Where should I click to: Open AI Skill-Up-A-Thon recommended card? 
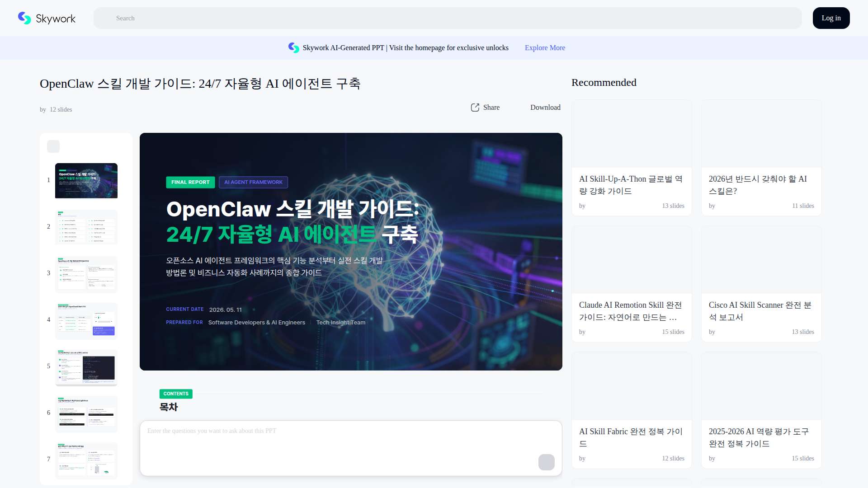(x=632, y=158)
